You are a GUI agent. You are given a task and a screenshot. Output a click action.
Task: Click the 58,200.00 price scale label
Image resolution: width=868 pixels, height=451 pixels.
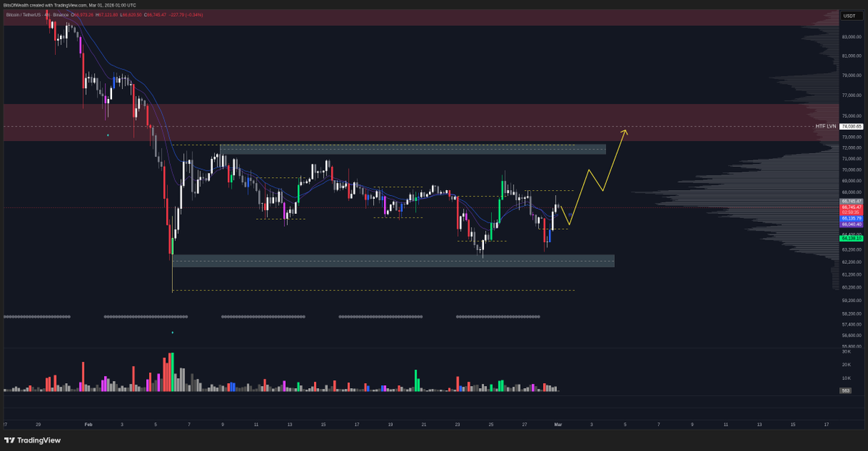click(x=850, y=314)
